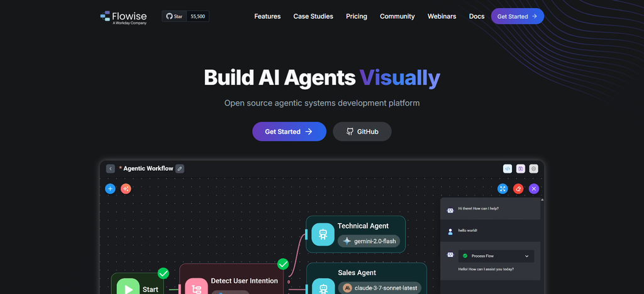This screenshot has height=294, width=644.
Task: Navigate to Docs from the header
Action: pyautogui.click(x=477, y=16)
